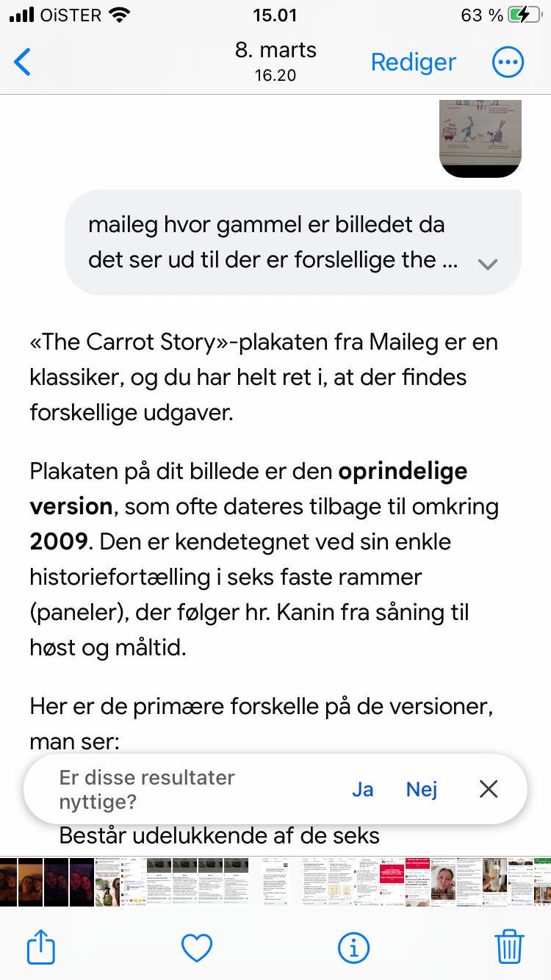
Task: Tap the cellular signal bars indicator
Action: click(22, 12)
